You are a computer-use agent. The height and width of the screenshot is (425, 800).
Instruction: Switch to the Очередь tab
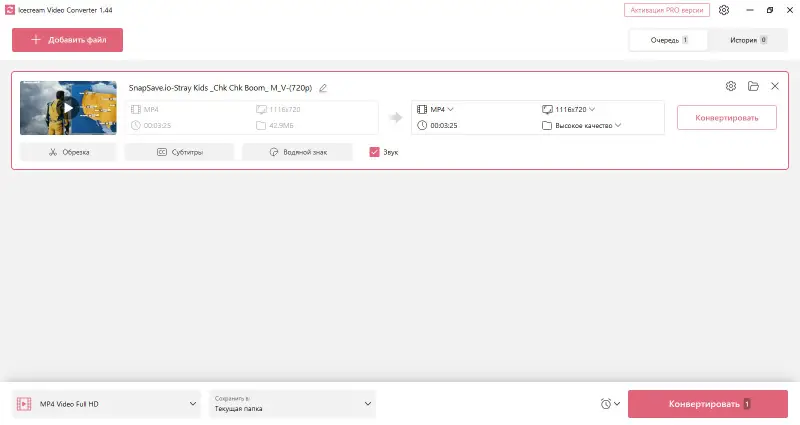click(x=668, y=40)
